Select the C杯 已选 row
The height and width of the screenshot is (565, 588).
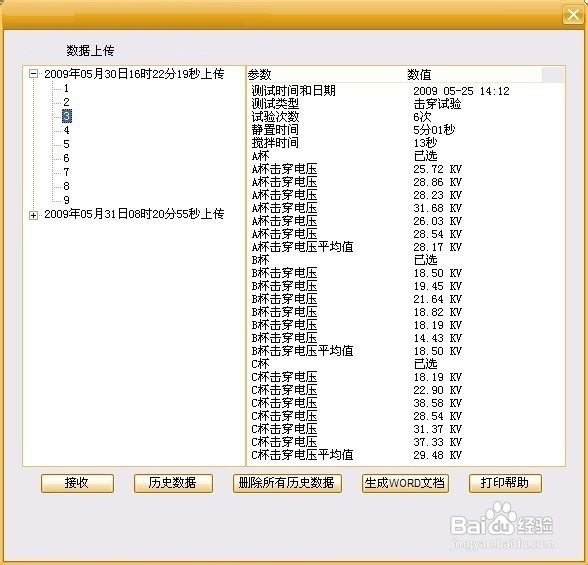(405, 364)
